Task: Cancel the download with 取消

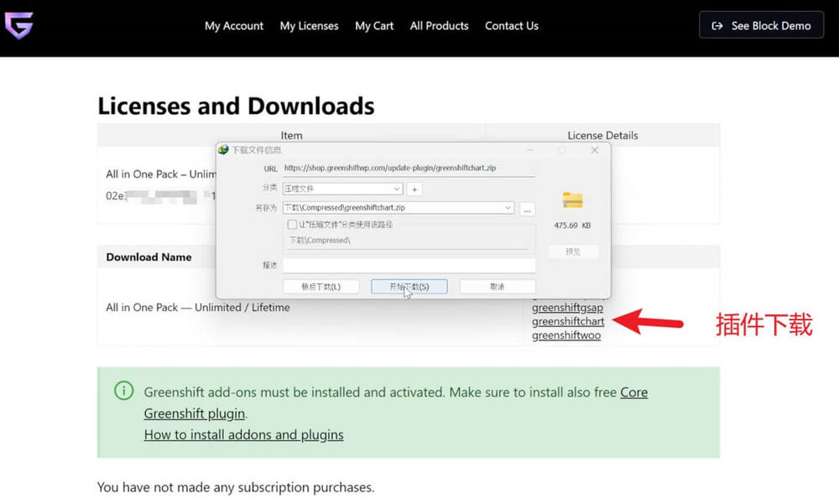Action: [x=497, y=287]
